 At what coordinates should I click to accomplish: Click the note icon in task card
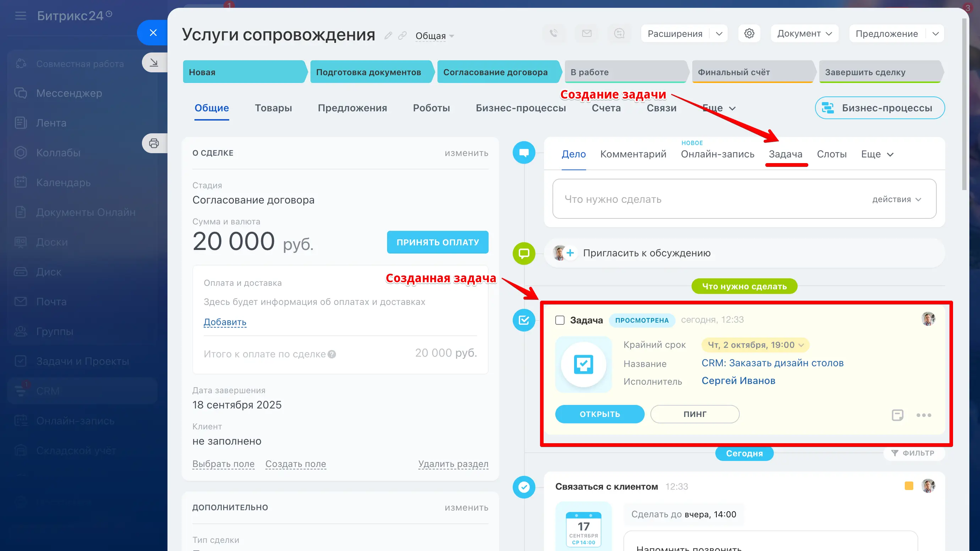pyautogui.click(x=897, y=415)
